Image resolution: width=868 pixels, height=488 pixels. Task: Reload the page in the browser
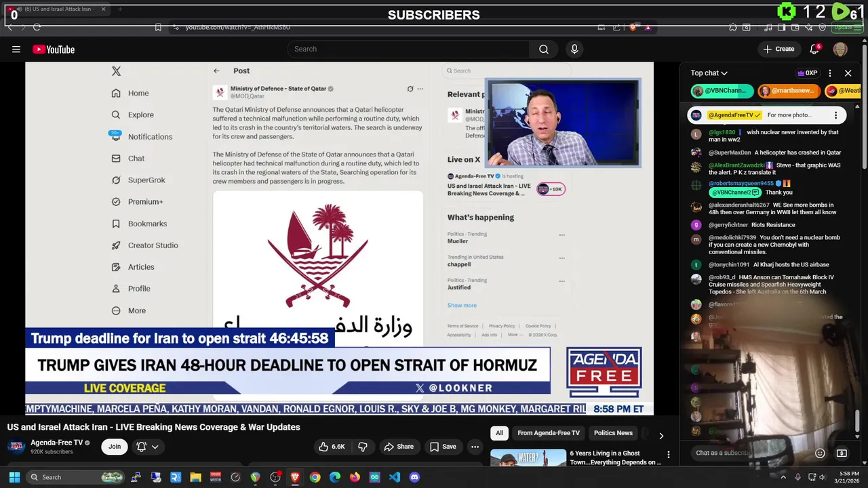37,27
